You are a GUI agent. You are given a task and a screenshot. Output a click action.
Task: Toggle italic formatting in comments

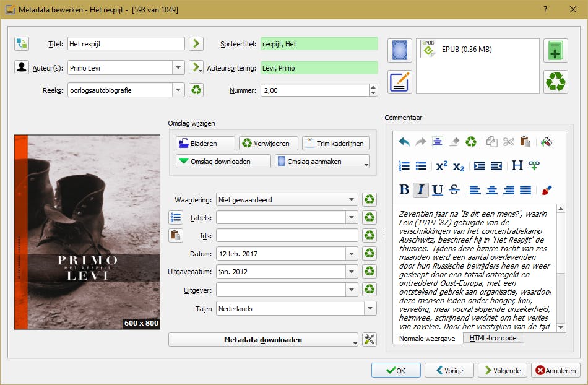421,190
